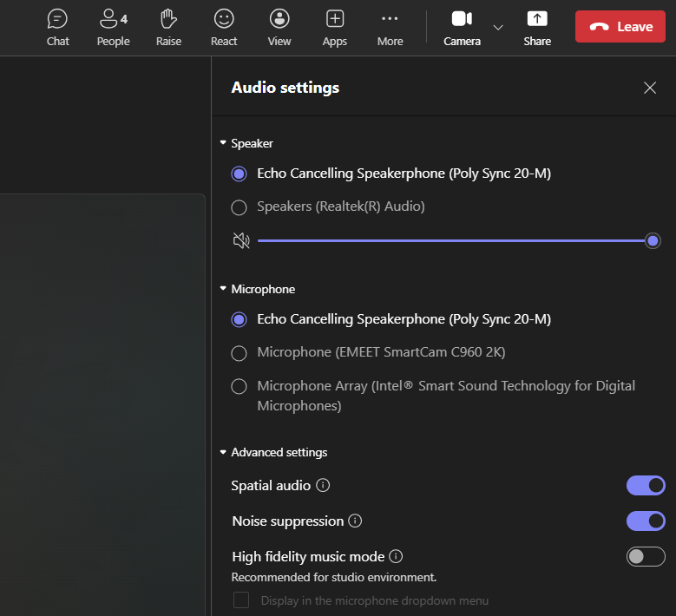Enable High fidelity music mode
Image resolution: width=676 pixels, height=616 pixels.
(x=646, y=556)
